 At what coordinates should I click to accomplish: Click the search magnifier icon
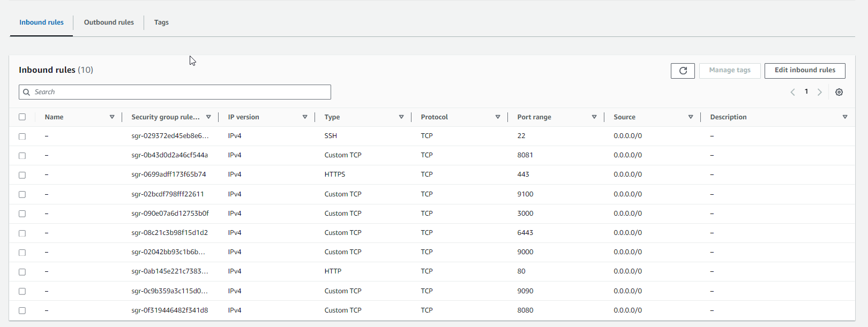27,92
